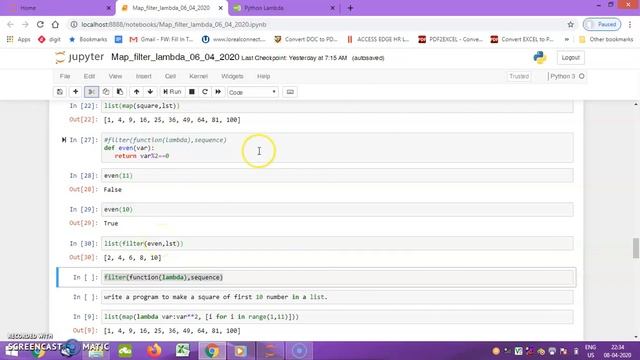Open the Other bookmarks folder
Image resolution: width=640 pixels, height=360 pixels.
click(x=606, y=39)
